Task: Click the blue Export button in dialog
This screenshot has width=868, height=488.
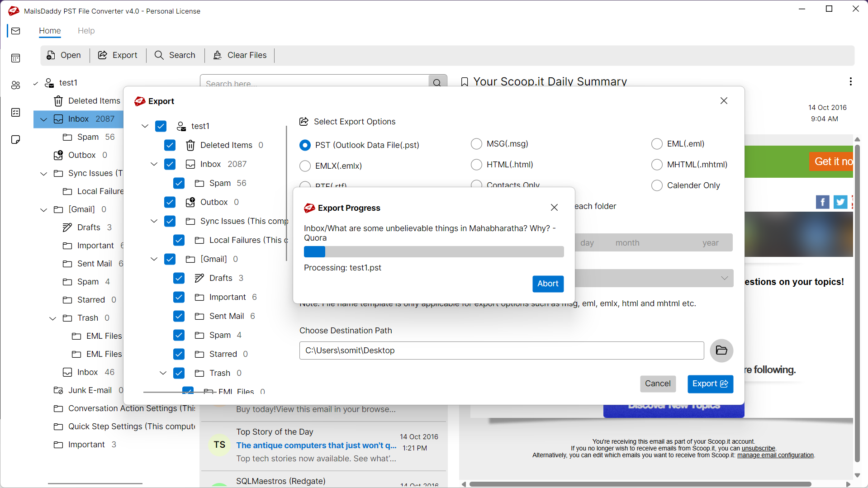Action: pyautogui.click(x=710, y=384)
